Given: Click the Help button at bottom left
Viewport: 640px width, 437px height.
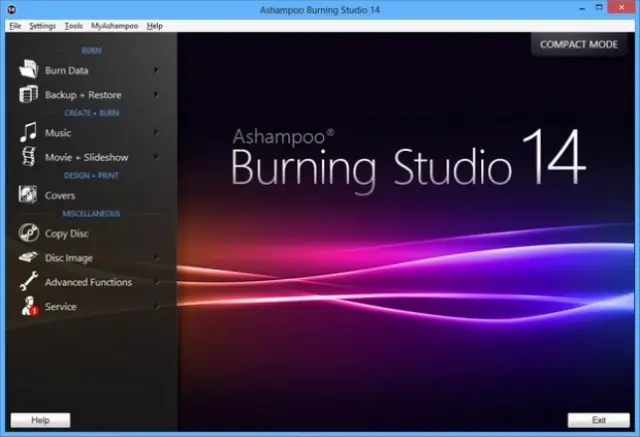Looking at the screenshot, I should [x=40, y=420].
